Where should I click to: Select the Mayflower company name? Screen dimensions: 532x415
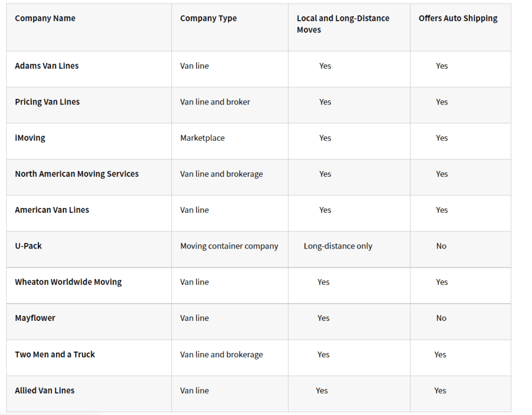tap(35, 318)
